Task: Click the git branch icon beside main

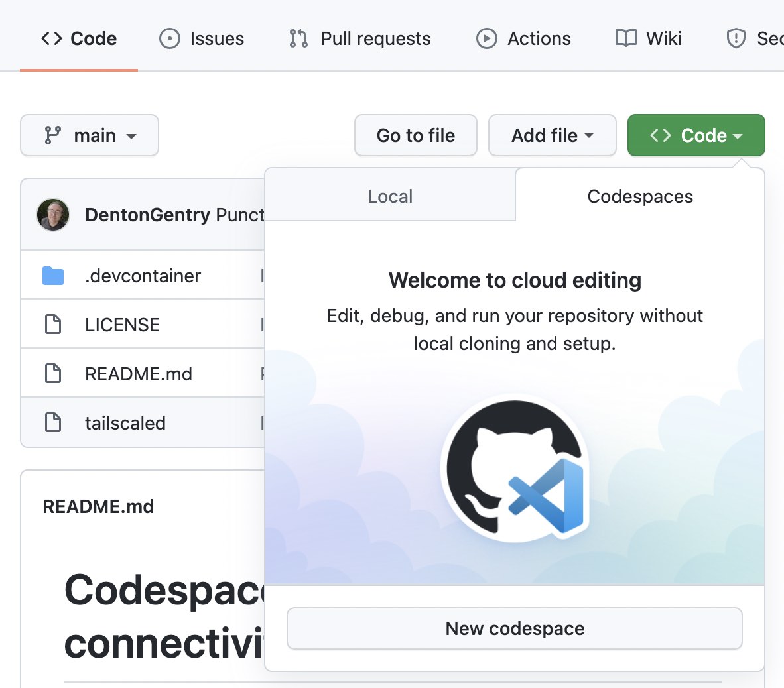Action: click(52, 135)
